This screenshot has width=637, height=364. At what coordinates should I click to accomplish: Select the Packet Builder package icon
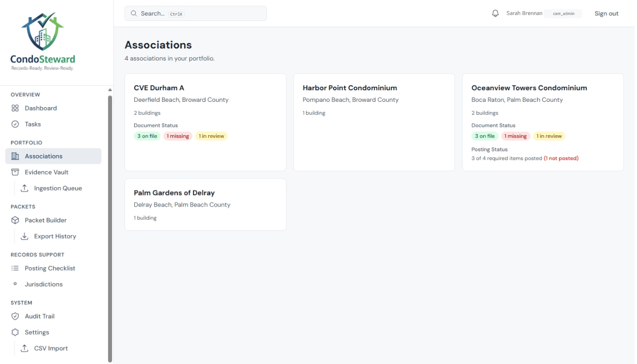(x=15, y=220)
